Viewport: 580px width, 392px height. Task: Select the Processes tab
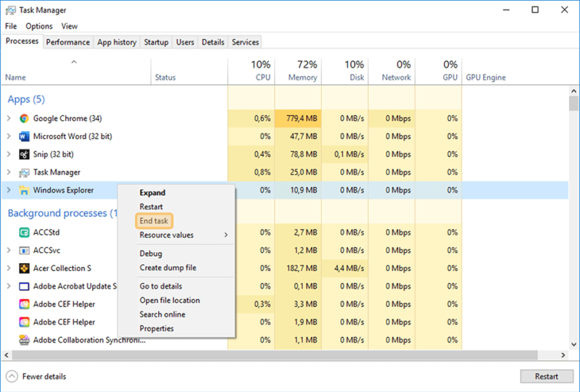[x=22, y=41]
